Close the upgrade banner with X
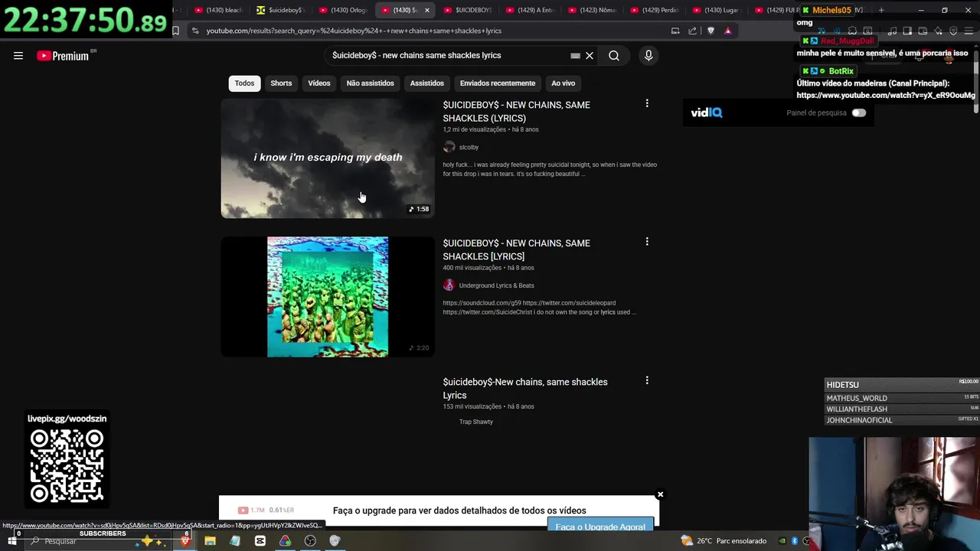The image size is (980, 551). [x=660, y=494]
